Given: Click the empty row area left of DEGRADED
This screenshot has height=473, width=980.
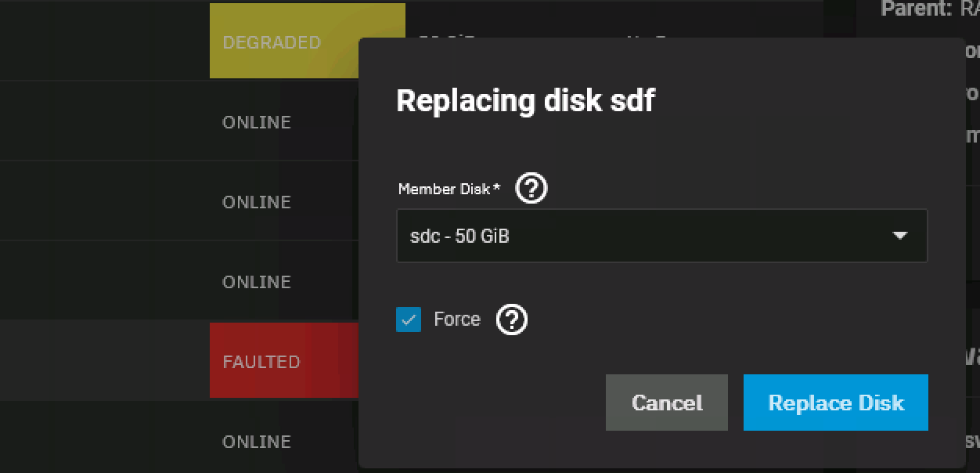Looking at the screenshot, I should 102,42.
